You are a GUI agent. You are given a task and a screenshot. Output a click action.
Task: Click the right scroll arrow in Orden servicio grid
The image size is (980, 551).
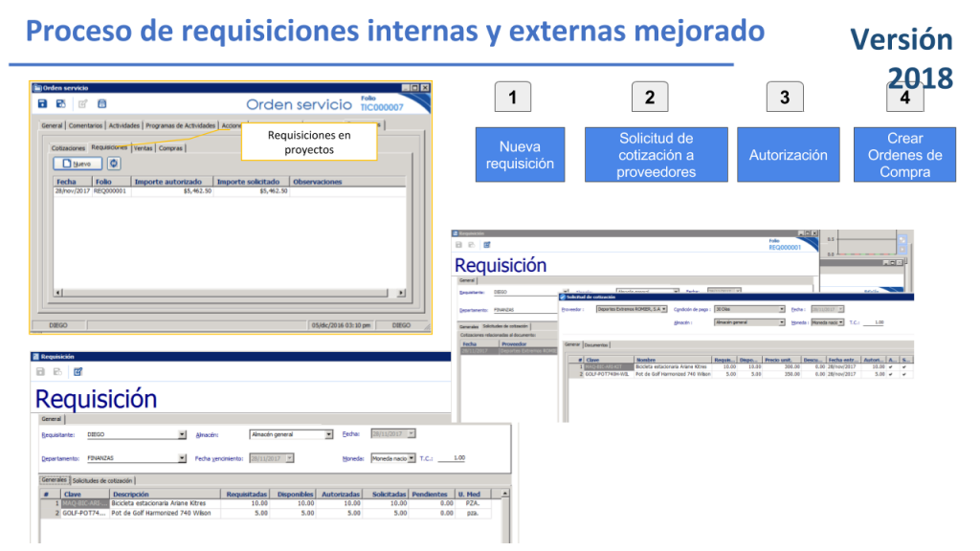pos(401,293)
